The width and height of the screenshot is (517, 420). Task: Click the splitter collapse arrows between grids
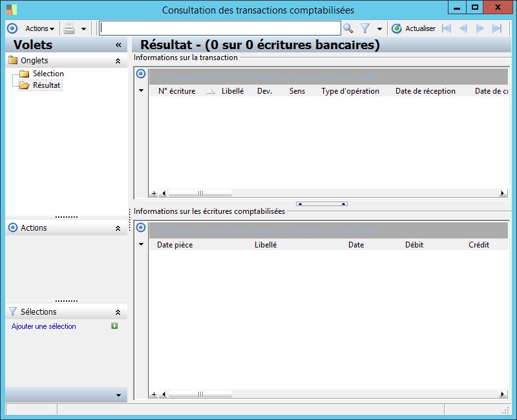coord(321,204)
